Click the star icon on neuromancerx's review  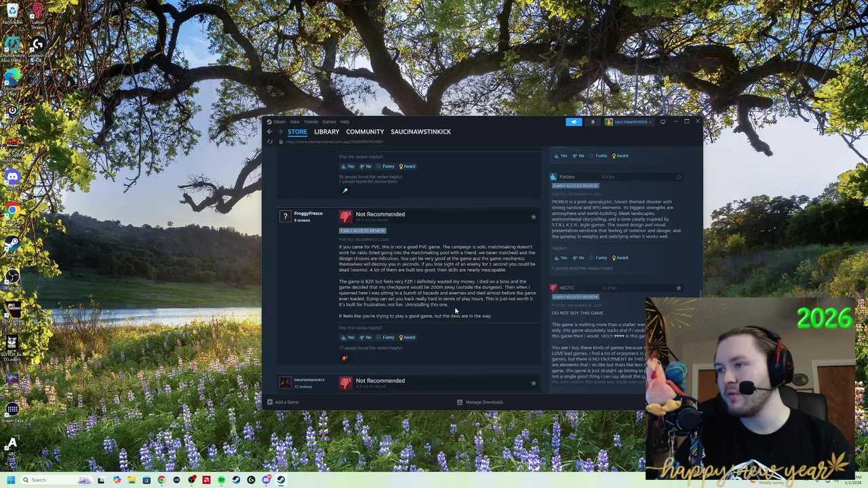pyautogui.click(x=533, y=384)
